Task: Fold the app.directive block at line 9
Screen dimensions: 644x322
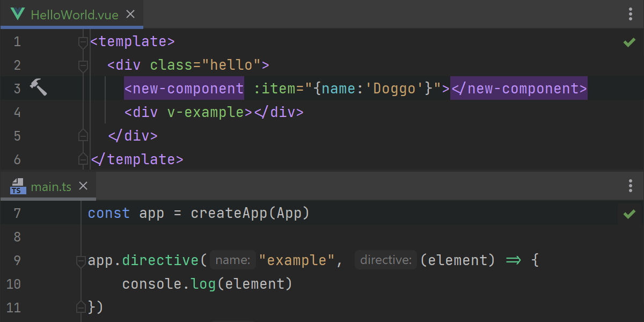Action: coord(81,261)
